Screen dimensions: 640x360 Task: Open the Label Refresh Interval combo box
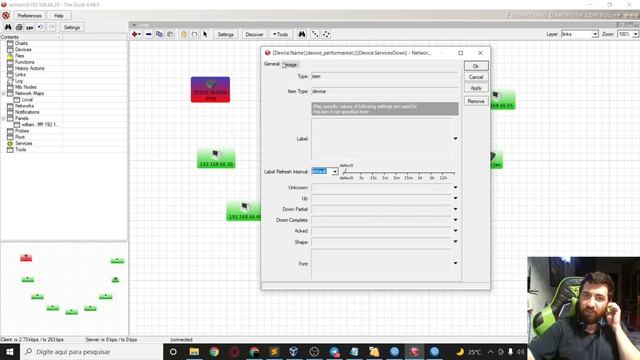[335, 171]
